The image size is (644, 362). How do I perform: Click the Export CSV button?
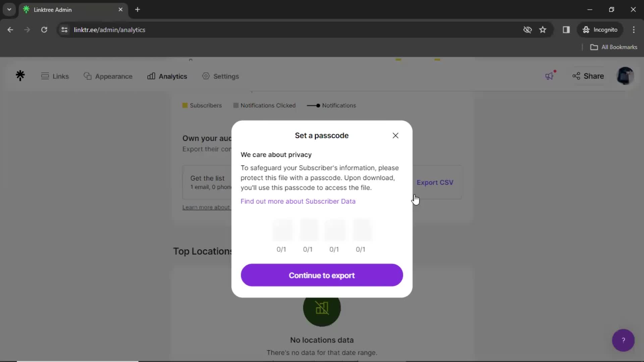pyautogui.click(x=435, y=182)
